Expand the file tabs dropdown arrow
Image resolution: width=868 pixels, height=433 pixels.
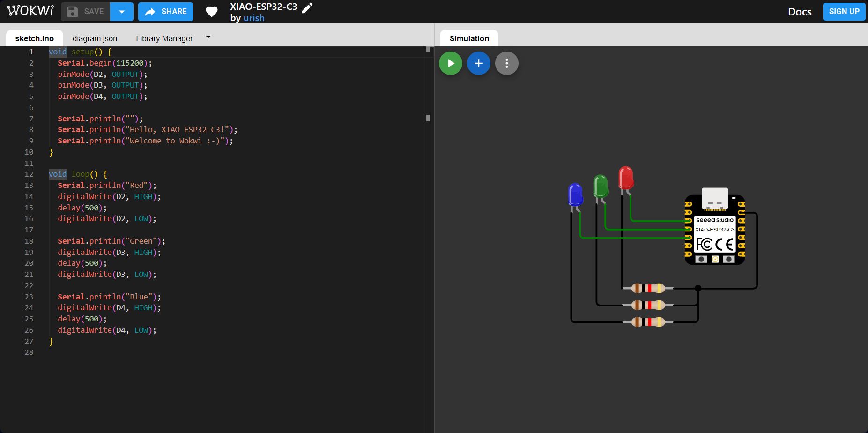click(x=208, y=37)
